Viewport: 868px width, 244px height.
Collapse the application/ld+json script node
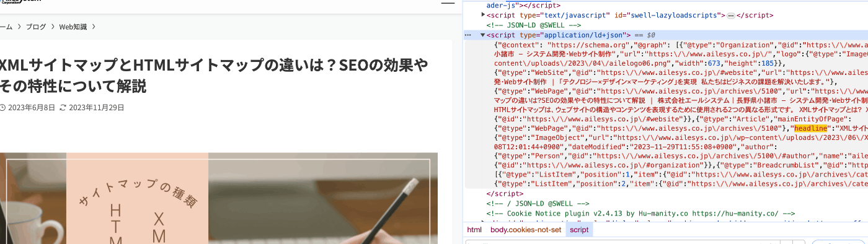click(484, 35)
